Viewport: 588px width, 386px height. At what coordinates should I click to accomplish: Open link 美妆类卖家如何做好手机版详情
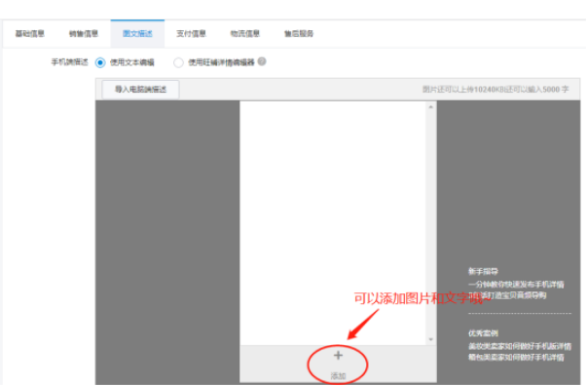(520, 346)
